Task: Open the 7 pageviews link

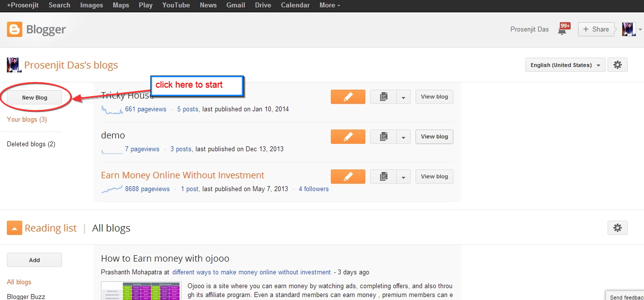Action: [x=142, y=149]
